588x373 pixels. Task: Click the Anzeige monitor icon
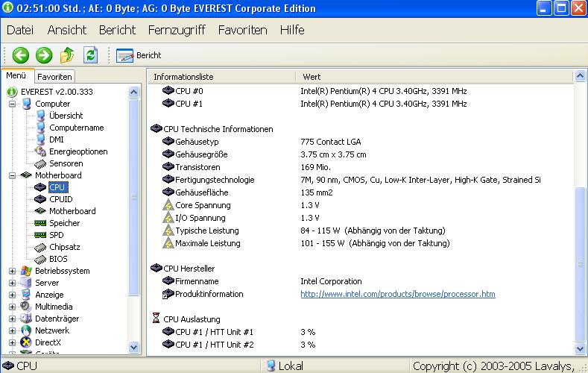click(x=26, y=295)
